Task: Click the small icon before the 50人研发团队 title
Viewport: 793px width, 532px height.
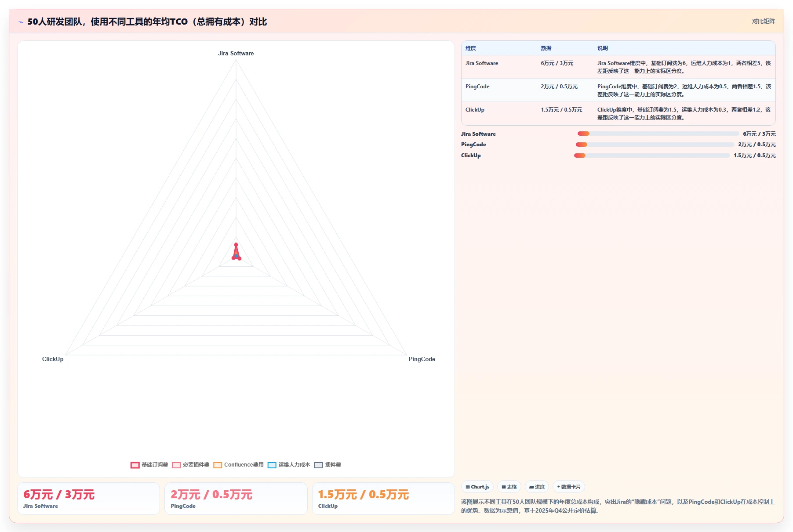Action: (21, 22)
